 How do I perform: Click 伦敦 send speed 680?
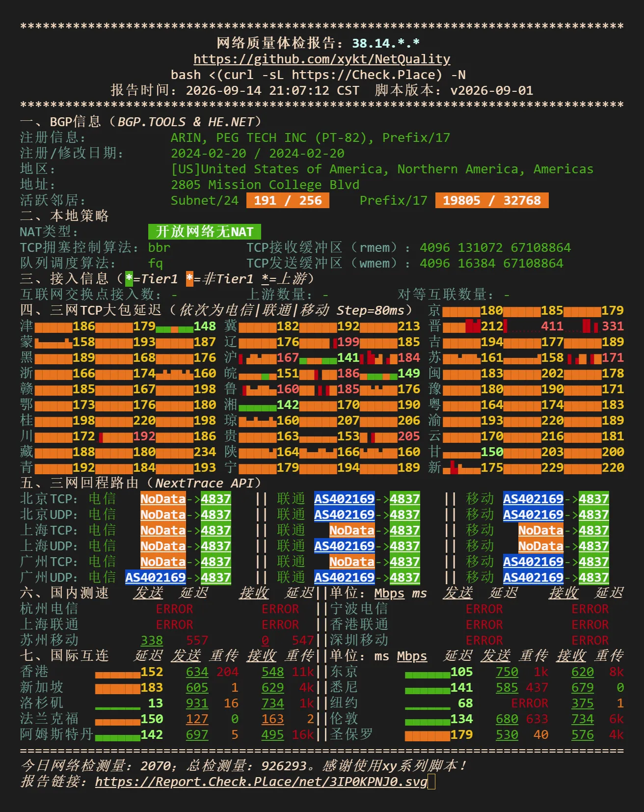click(x=507, y=719)
